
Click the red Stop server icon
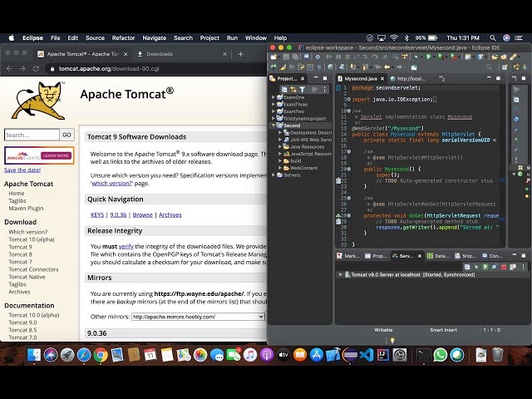coord(504,267)
